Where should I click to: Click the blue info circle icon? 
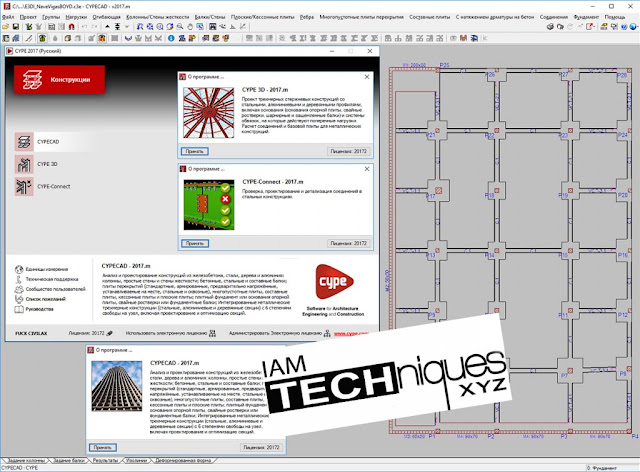pyautogui.click(x=171, y=38)
